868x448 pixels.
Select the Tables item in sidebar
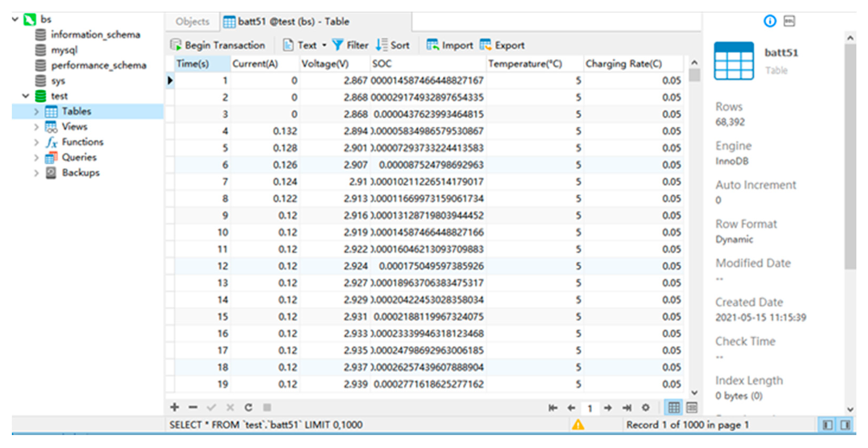(x=76, y=111)
